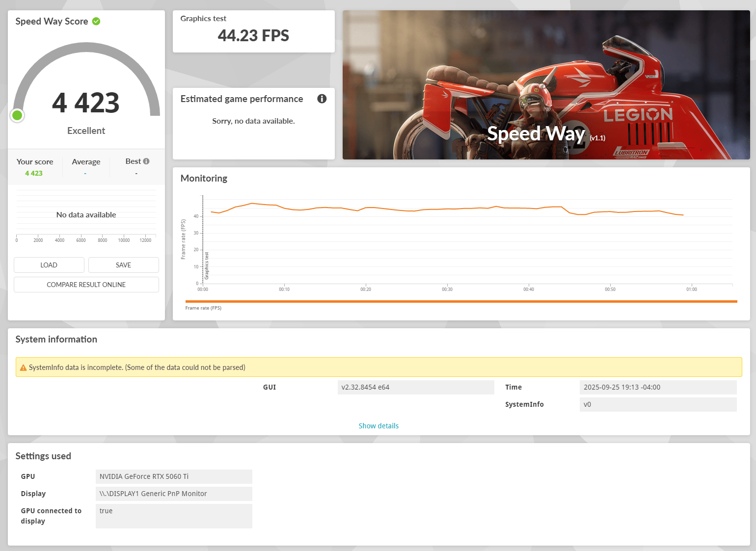Click the Time value 2025-09-25 19:13 -04:00

coord(658,387)
